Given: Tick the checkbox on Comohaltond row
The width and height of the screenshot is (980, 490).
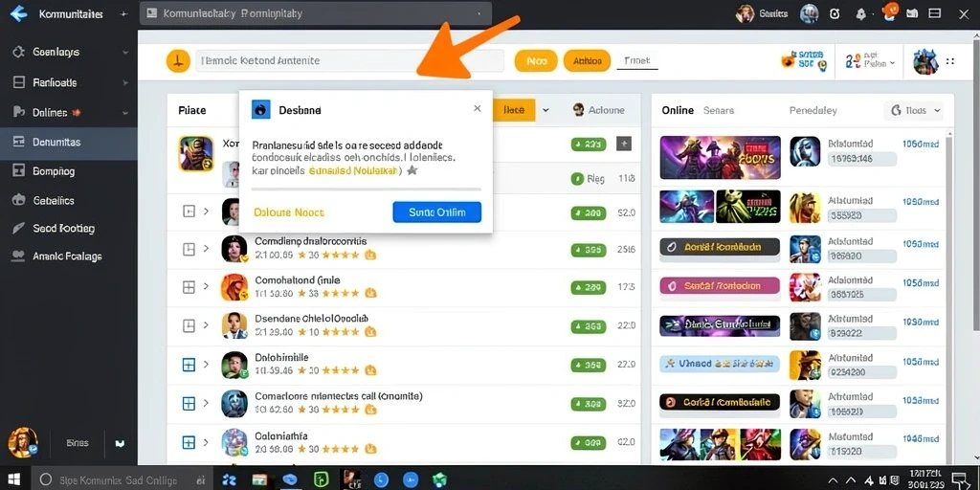Looking at the screenshot, I should click(x=189, y=287).
